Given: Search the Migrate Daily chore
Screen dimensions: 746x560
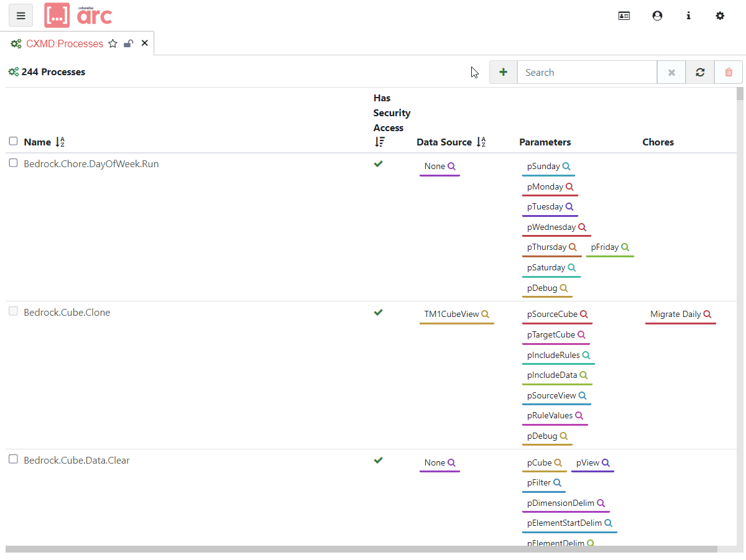Looking at the screenshot, I should (x=707, y=314).
